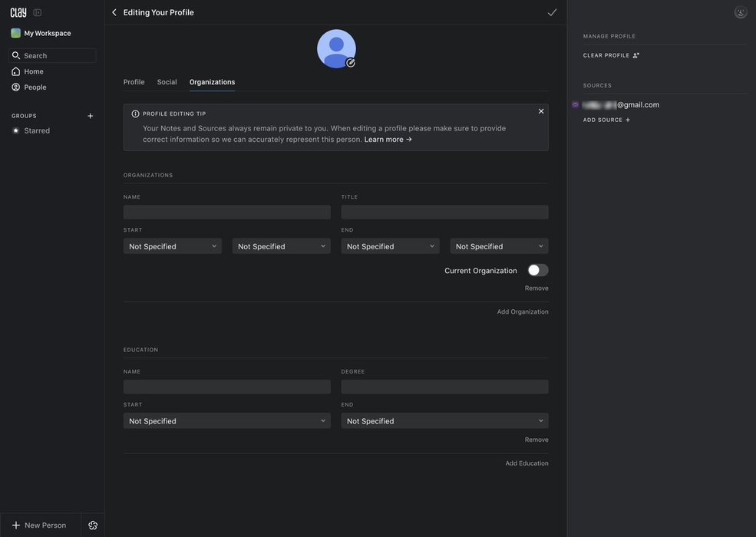Click the plus icon next to Groups
The image size is (756, 537).
click(91, 116)
